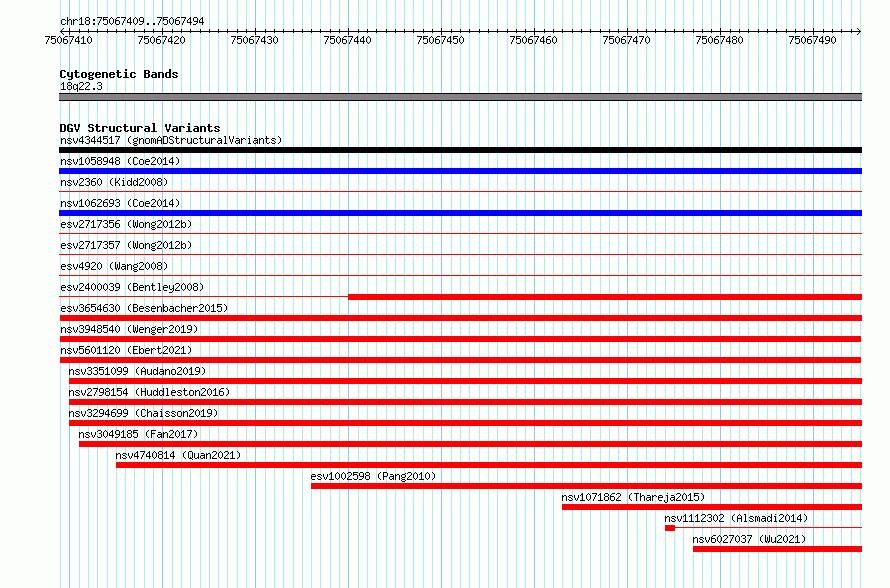Viewport: 890px width, 588px height.
Task: Click the red nsv3049185 variant bar
Action: [x=471, y=444]
